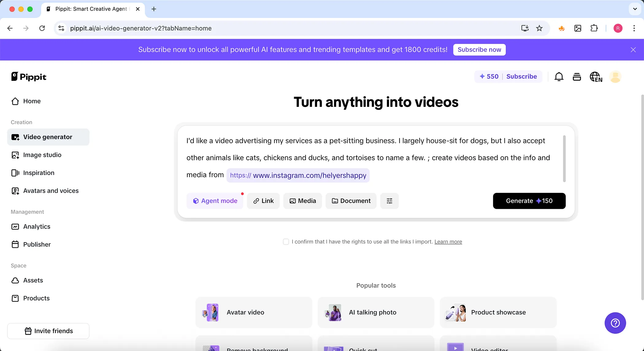644x351 pixels.
Task: Click the Subscribe now banner button
Action: [x=479, y=49]
